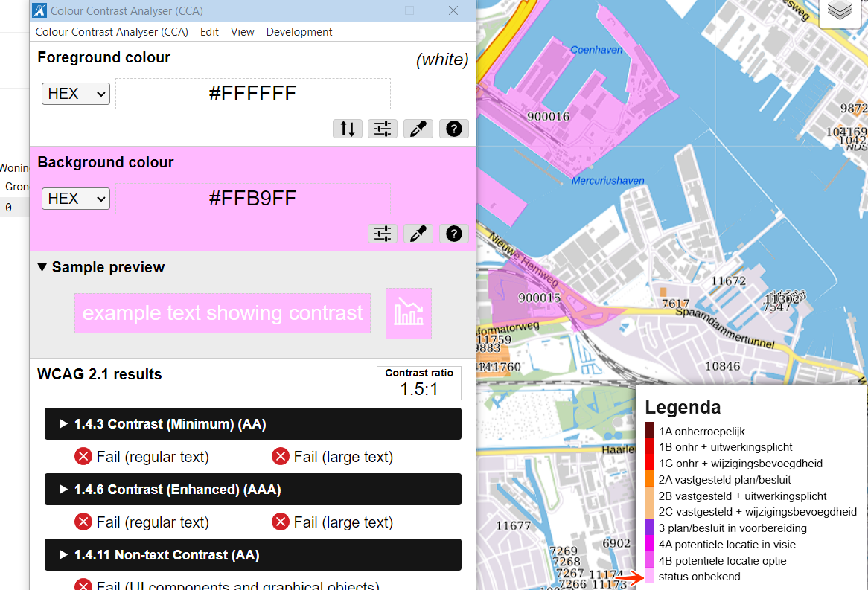Screen dimensions: 868x590
Task: Open foreground colour sliders icon
Action: (x=383, y=129)
